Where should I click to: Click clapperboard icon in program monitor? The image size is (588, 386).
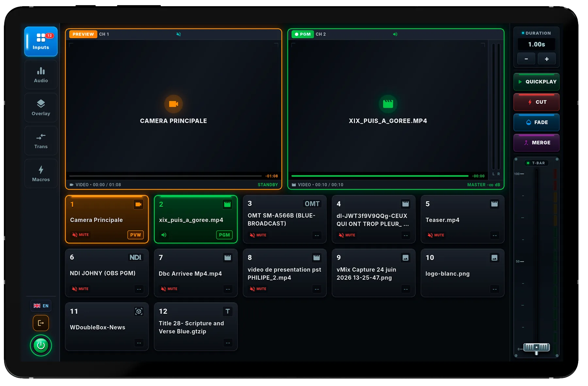pos(388,104)
